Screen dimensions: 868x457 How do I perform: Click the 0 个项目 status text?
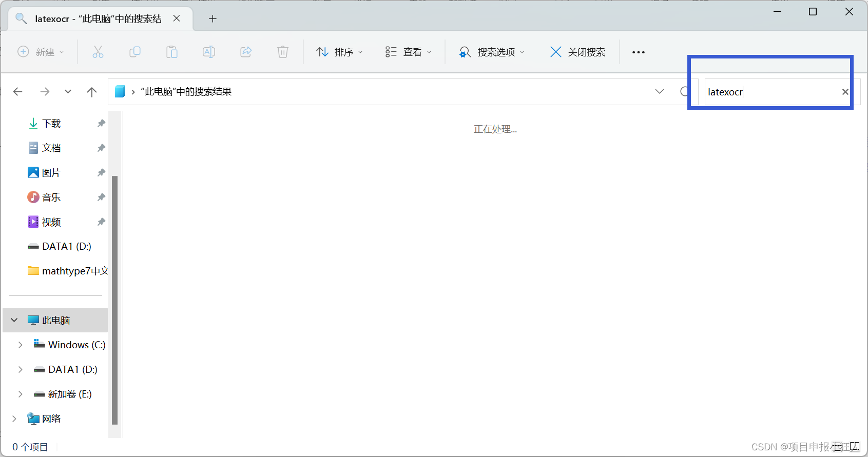pos(30,447)
